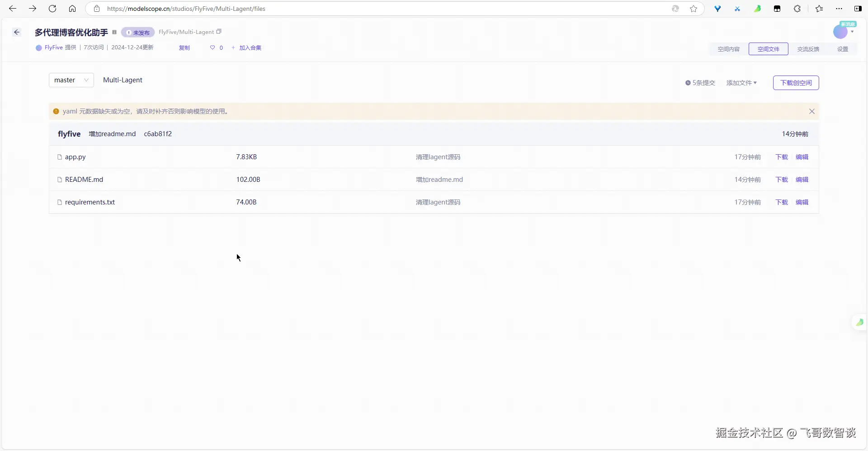Click the 下载创空间 button
868x451 pixels.
coord(796,83)
